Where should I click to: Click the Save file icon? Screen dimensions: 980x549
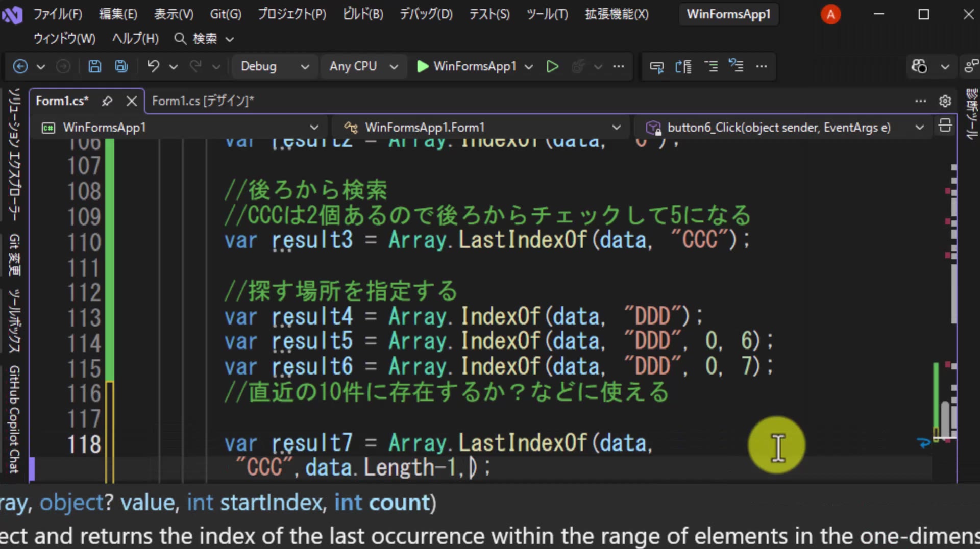pyautogui.click(x=94, y=66)
